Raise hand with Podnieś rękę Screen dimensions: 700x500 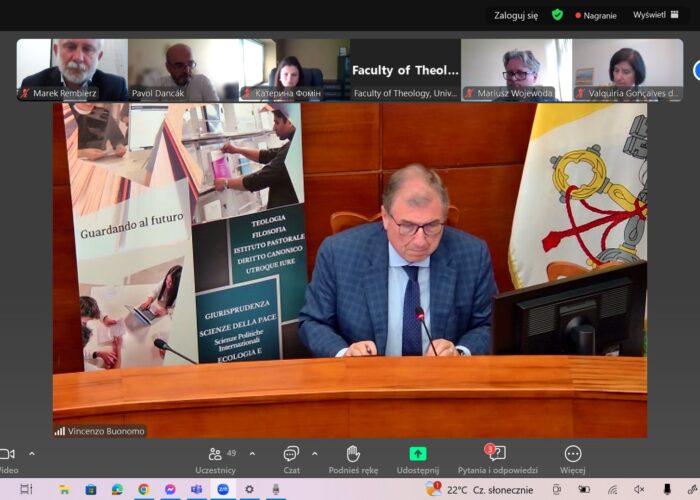[x=353, y=459]
